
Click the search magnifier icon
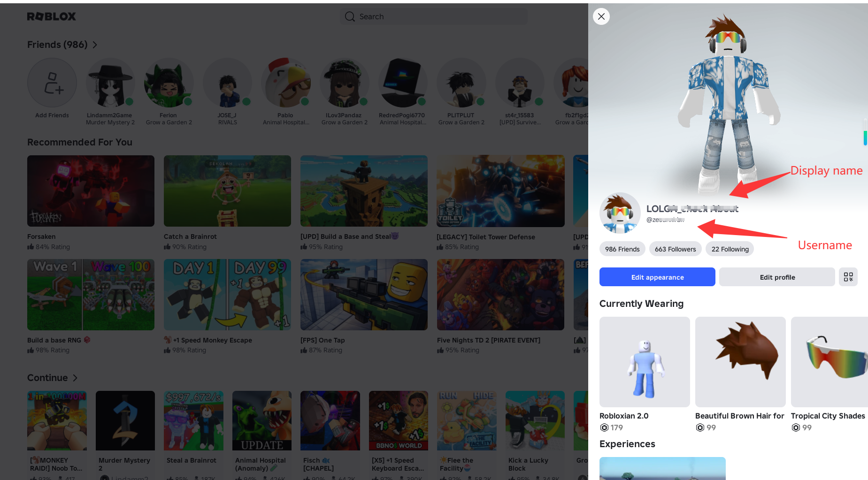(x=350, y=16)
